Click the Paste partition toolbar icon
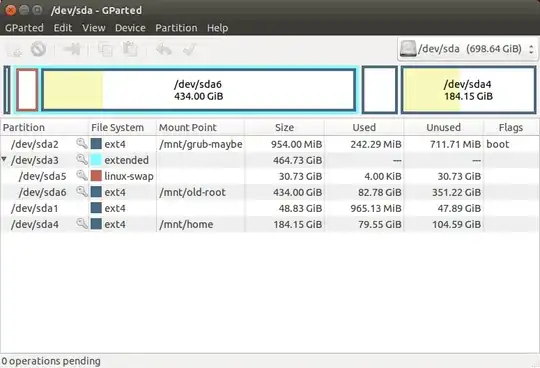Image resolution: width=540 pixels, height=368 pixels. point(130,49)
